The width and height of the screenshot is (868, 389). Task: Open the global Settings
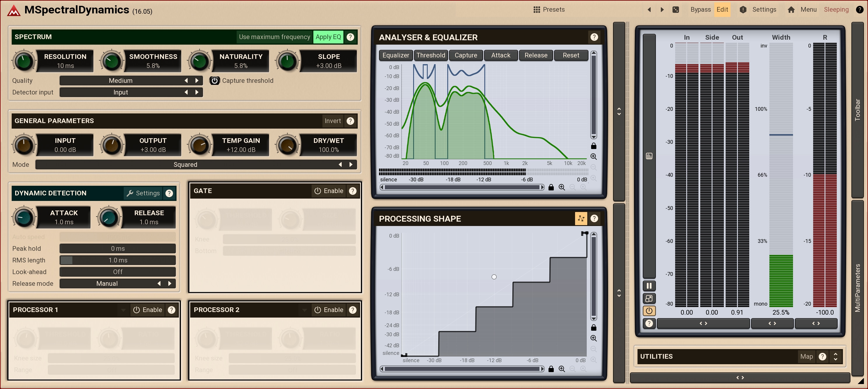point(758,10)
